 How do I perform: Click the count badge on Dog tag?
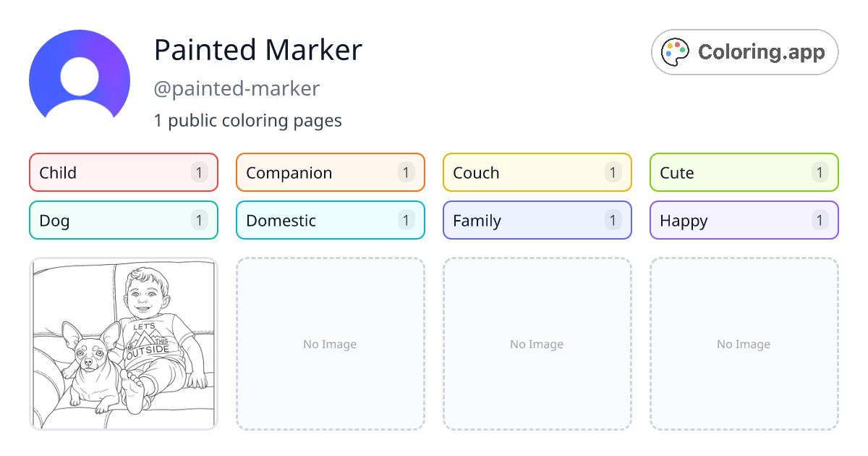pyautogui.click(x=200, y=220)
